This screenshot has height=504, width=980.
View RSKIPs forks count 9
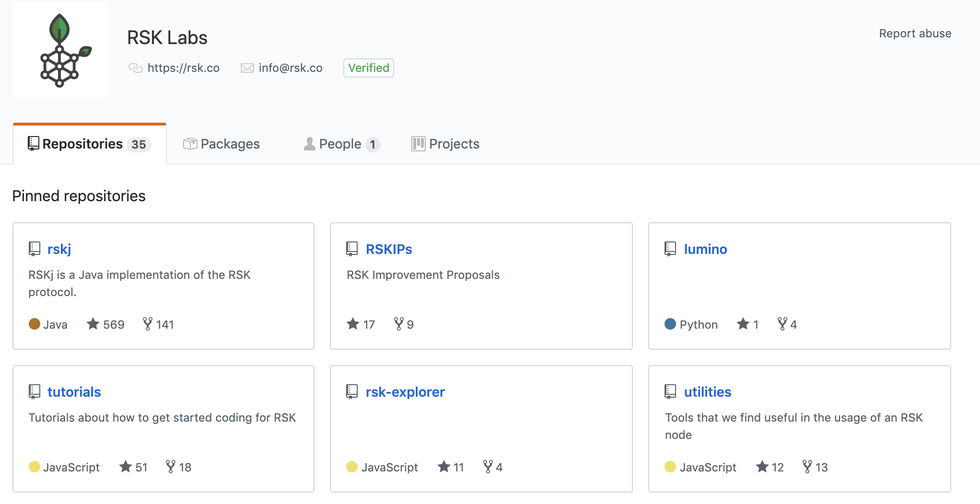(404, 324)
